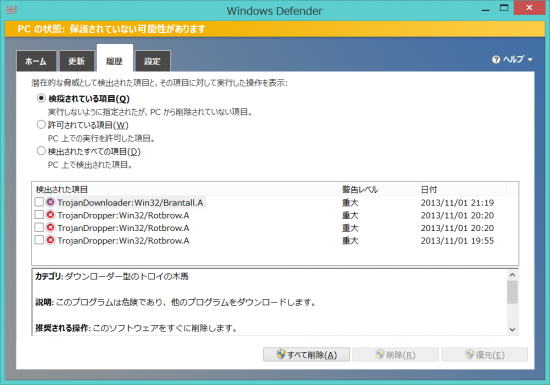
Task: Select the 検疫されている項目(Q) radio button
Action: 41,98
